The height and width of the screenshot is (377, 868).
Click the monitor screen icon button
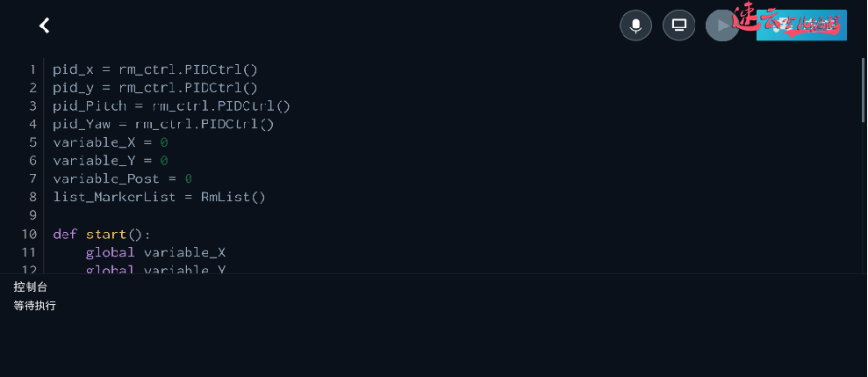click(678, 25)
